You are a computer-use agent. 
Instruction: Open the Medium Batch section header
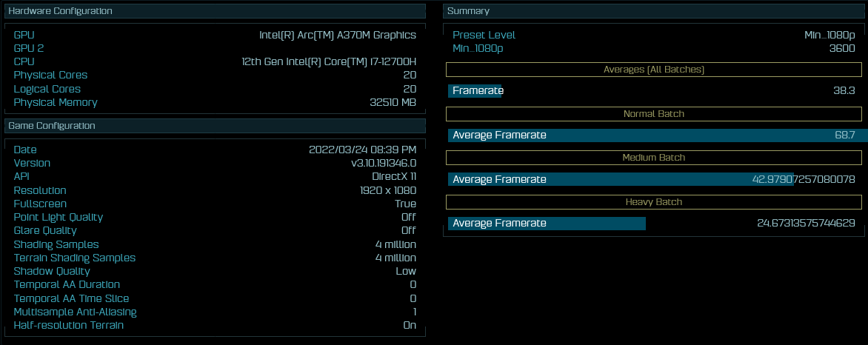click(x=654, y=158)
